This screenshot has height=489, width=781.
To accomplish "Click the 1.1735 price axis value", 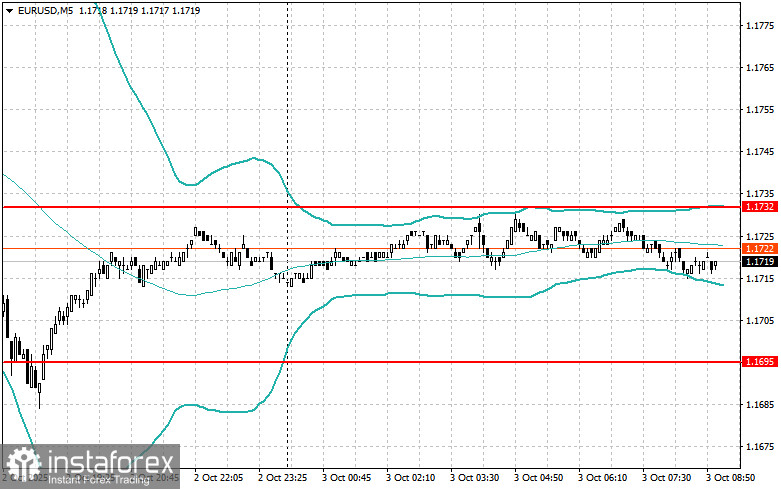I will click(761, 194).
